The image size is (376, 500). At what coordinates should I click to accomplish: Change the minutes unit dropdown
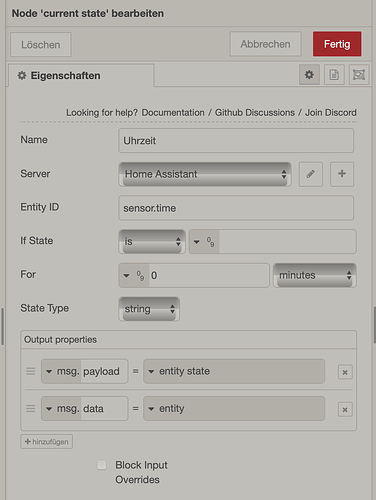pos(315,275)
